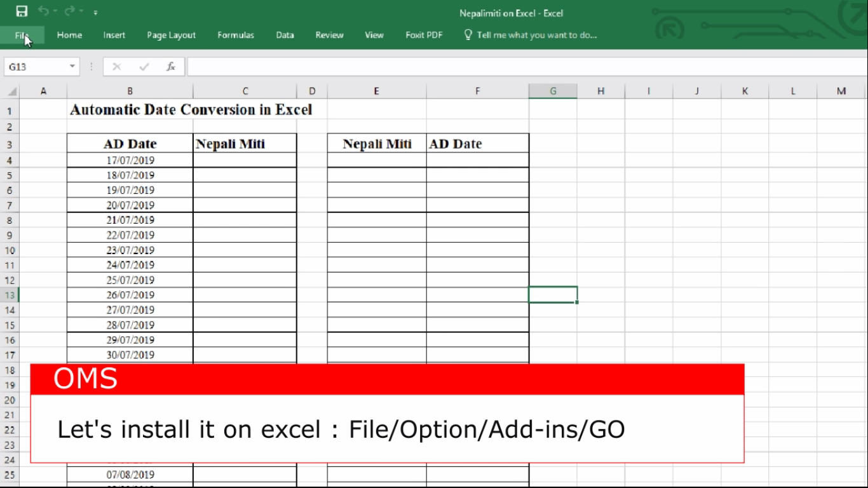868x488 pixels.
Task: Select the cell containing 23/07/2019
Action: (130, 250)
